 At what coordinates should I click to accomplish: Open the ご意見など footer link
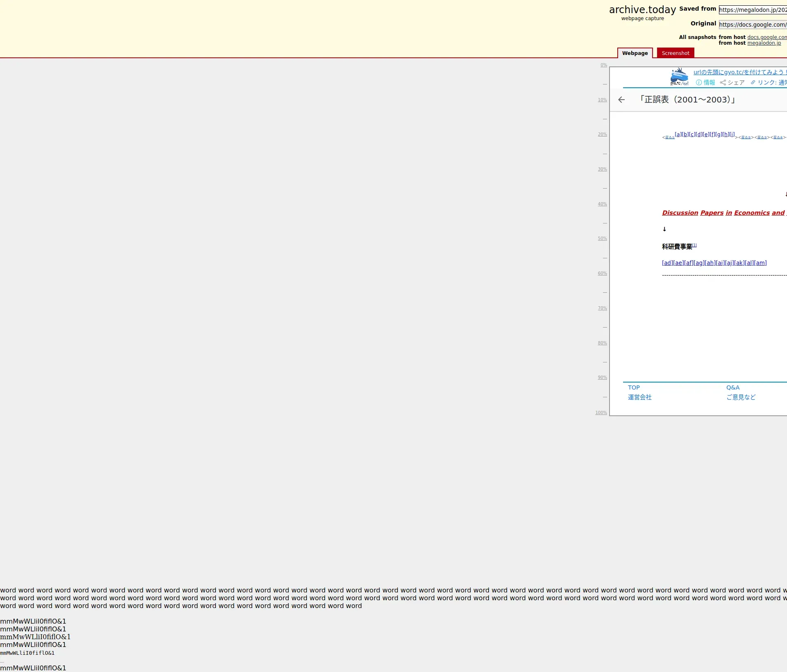pyautogui.click(x=741, y=397)
